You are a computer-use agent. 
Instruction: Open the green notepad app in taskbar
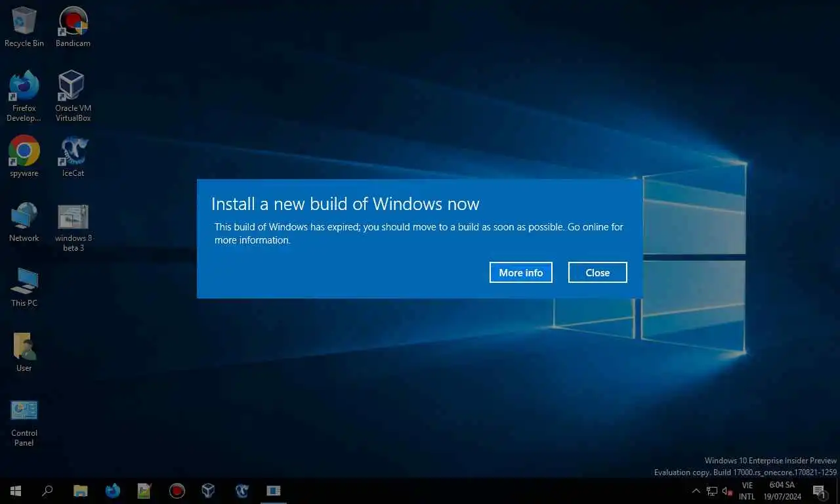144,490
